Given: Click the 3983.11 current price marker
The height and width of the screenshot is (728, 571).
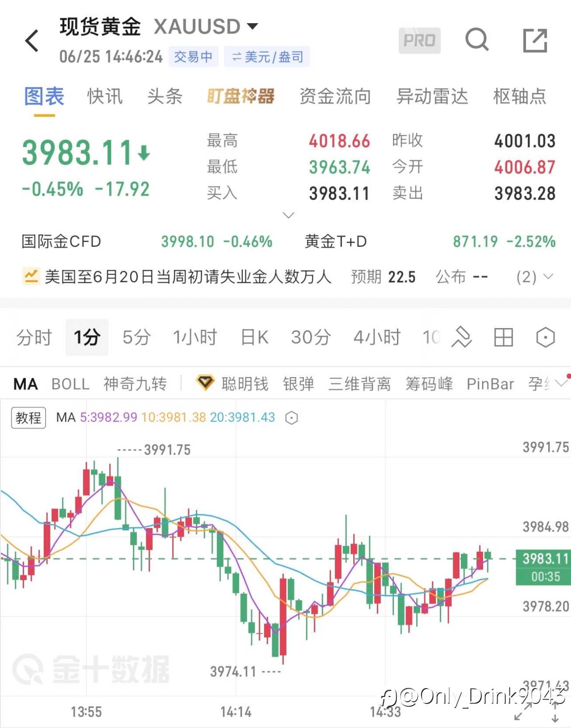Looking at the screenshot, I should pyautogui.click(x=543, y=567).
